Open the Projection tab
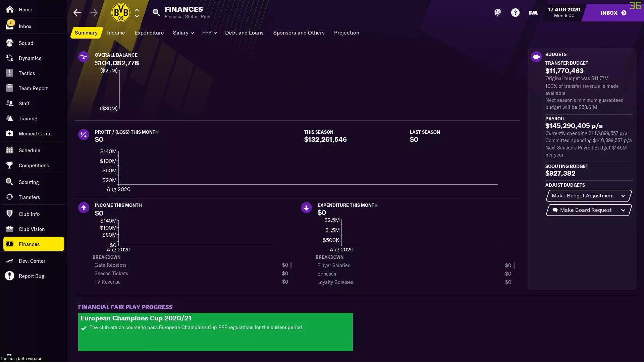Screen dimensions: 644x362 click(x=346, y=33)
